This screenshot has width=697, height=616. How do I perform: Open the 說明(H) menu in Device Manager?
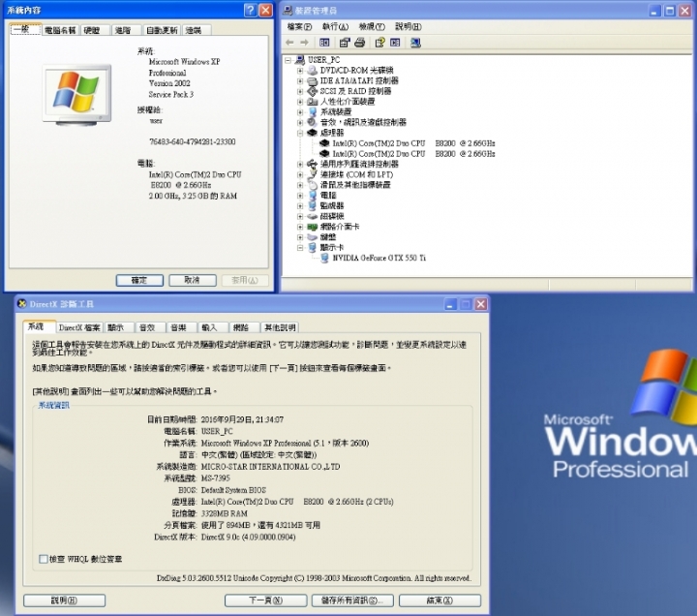[409, 27]
